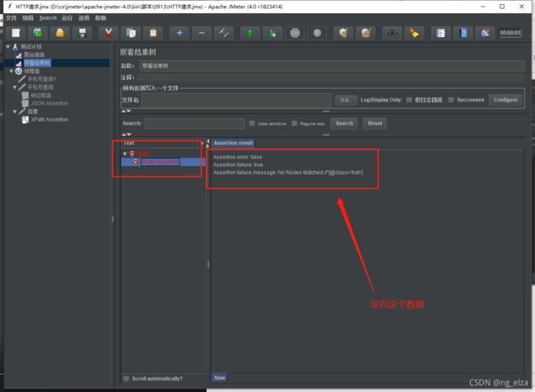Click the Open file toolbar icon
The width and height of the screenshot is (535, 392).
point(60,33)
